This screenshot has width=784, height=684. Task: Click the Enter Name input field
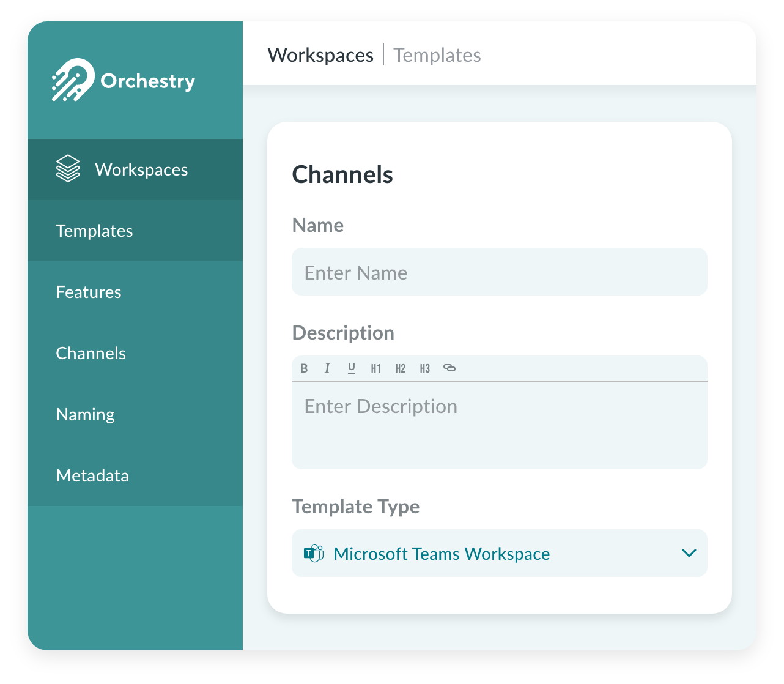point(500,272)
